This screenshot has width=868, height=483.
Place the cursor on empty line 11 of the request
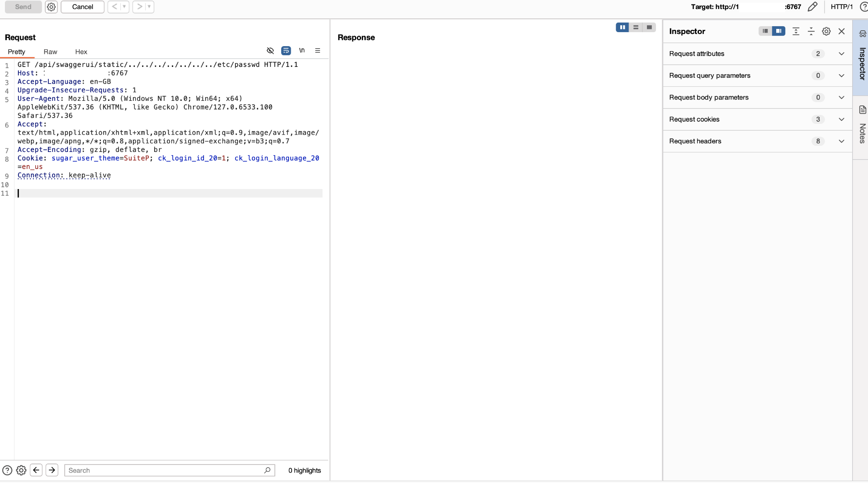click(x=170, y=194)
